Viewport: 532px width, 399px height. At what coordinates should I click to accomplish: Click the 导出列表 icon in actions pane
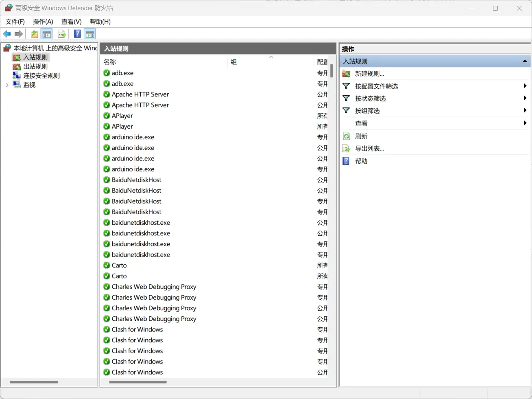coord(346,149)
